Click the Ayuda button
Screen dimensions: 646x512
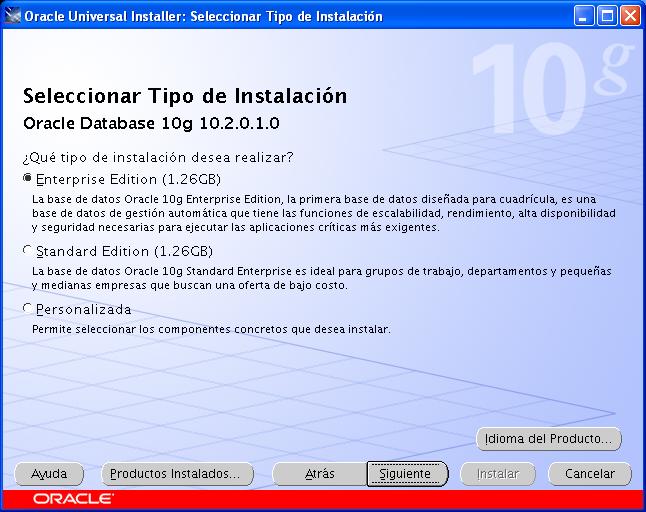(x=49, y=474)
